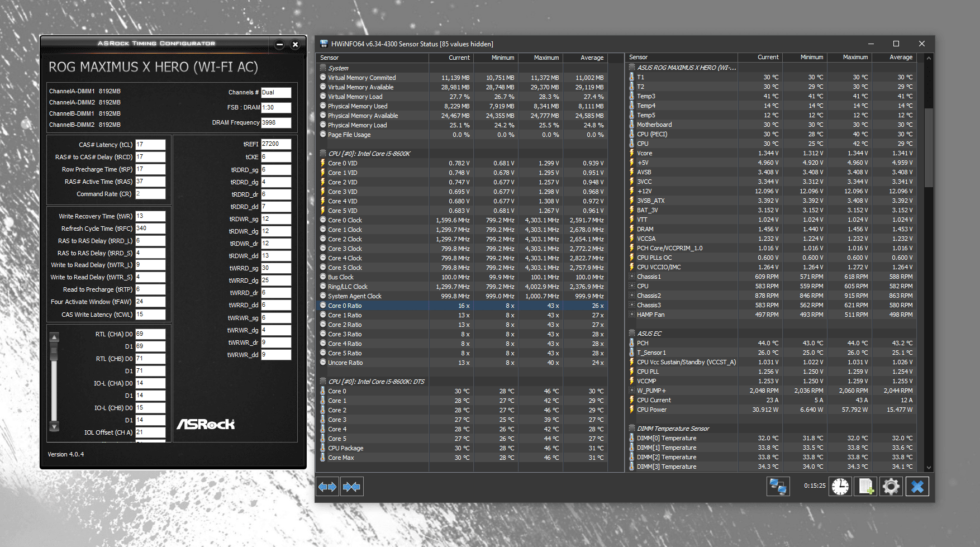980x547 pixels.
Task: Click the HWiNFO64 title bar app icon
Action: pos(324,44)
